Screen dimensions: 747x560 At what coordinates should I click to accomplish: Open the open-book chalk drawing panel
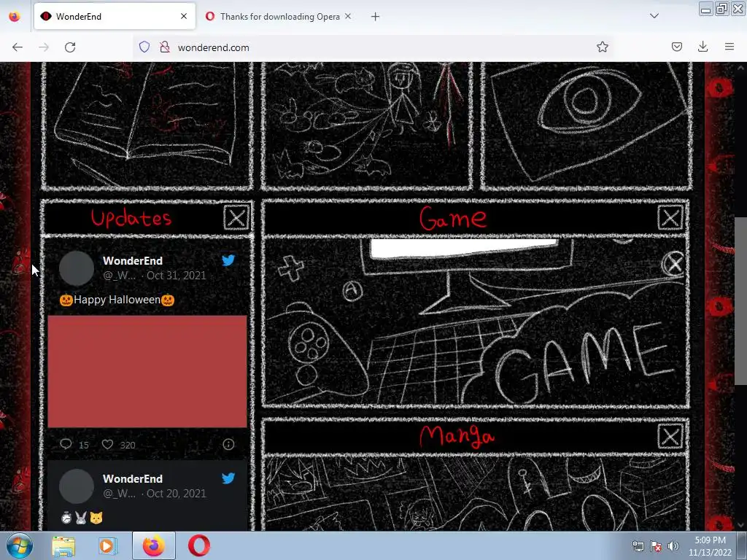pyautogui.click(x=147, y=125)
